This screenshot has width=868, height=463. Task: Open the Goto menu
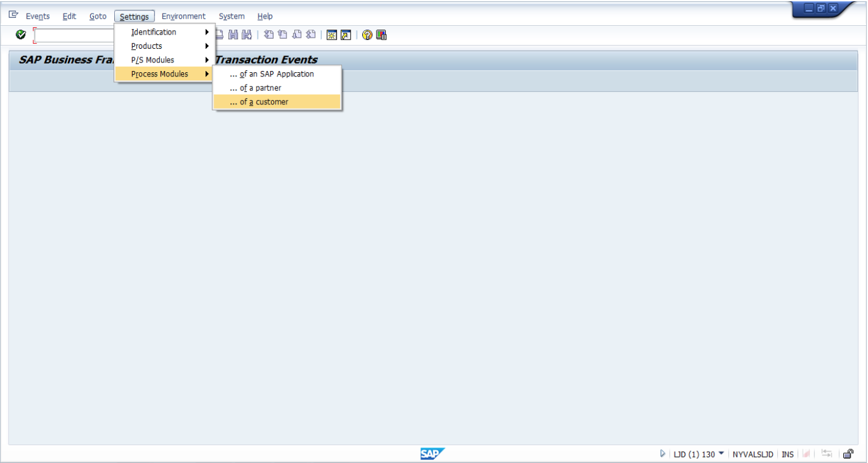[98, 16]
